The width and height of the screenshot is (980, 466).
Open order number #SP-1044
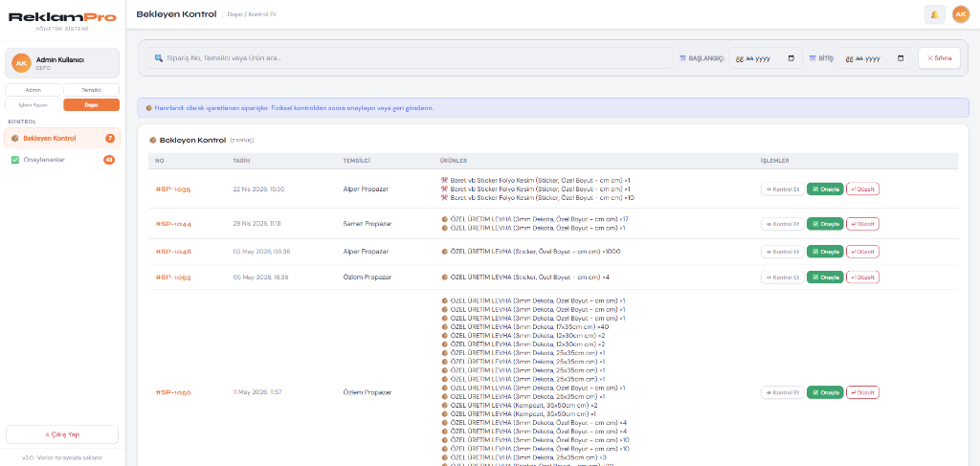(x=173, y=224)
